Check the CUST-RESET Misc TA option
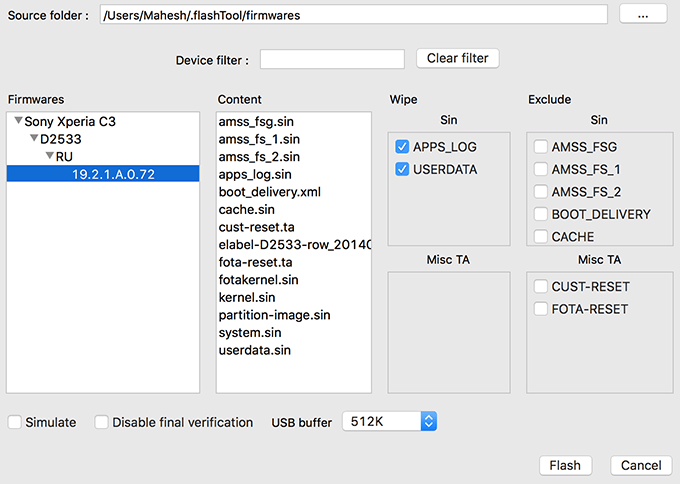Screen dimensions: 680x484 (x=541, y=287)
